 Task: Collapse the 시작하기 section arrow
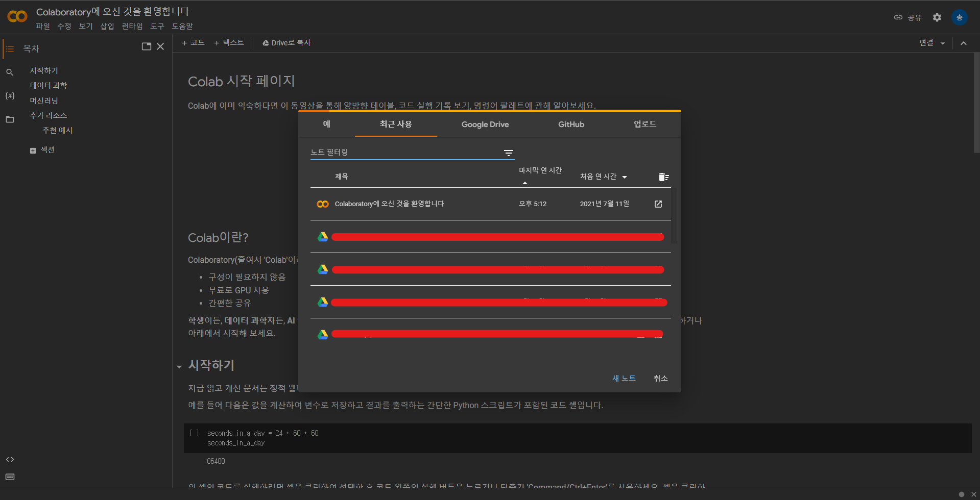[x=179, y=367]
